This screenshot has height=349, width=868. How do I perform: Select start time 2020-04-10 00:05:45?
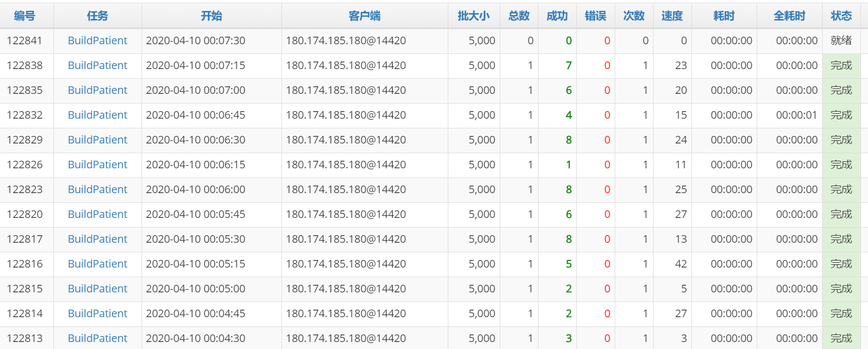pyautogui.click(x=196, y=215)
